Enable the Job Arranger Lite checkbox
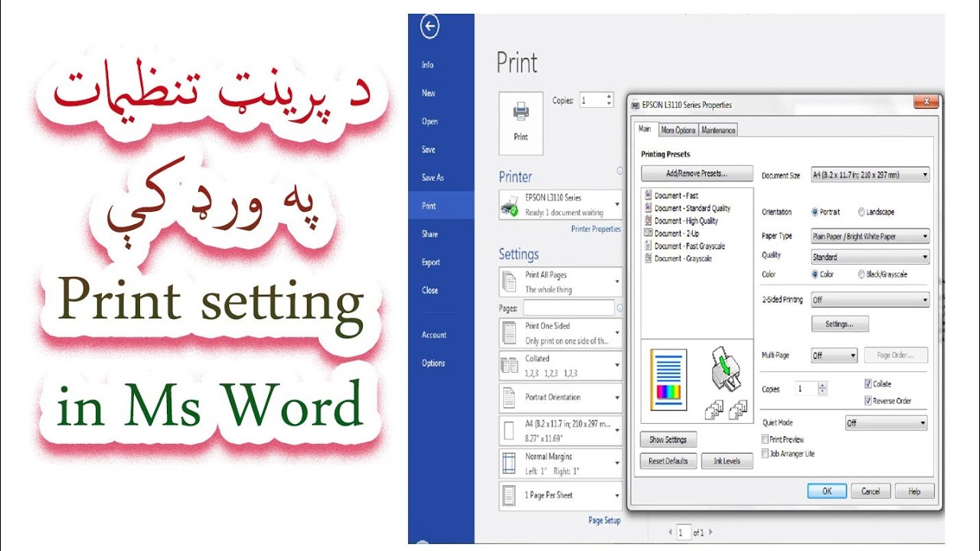980x551 pixels. click(x=765, y=454)
